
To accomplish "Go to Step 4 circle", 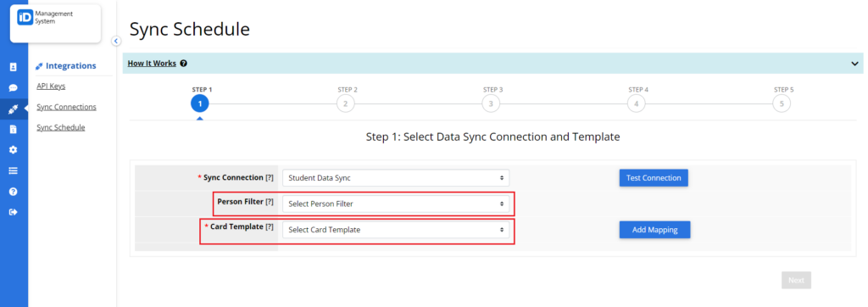I will [636, 103].
